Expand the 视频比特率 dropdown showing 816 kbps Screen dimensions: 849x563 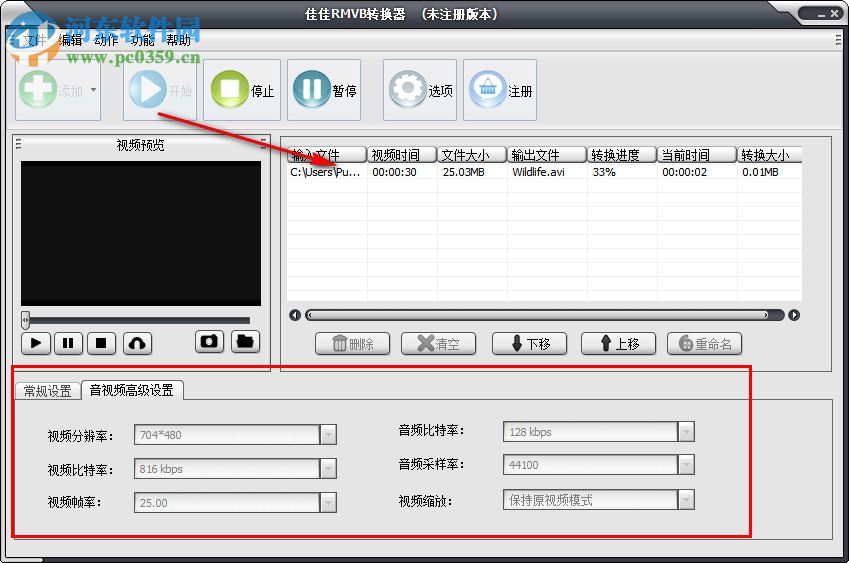(x=328, y=469)
